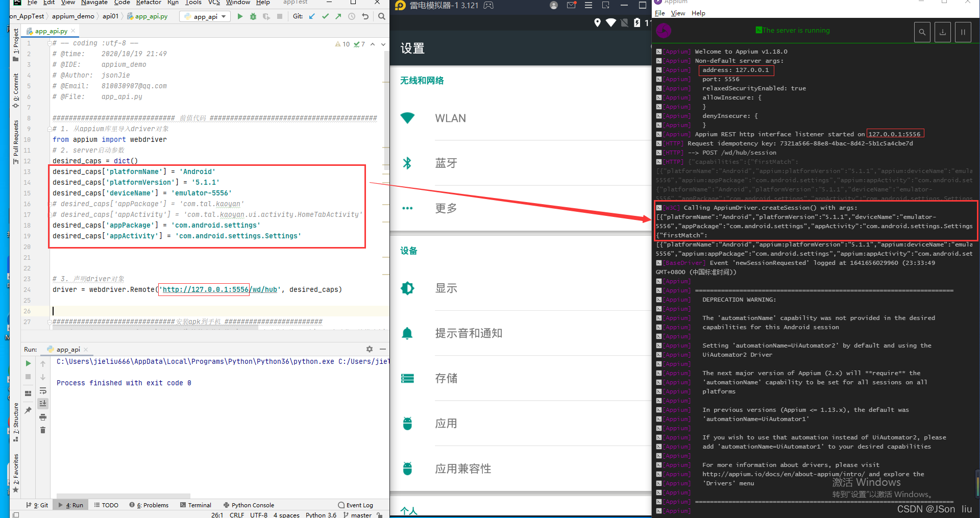
Task: Open app_api run configuration dropdown
Action: 206,16
